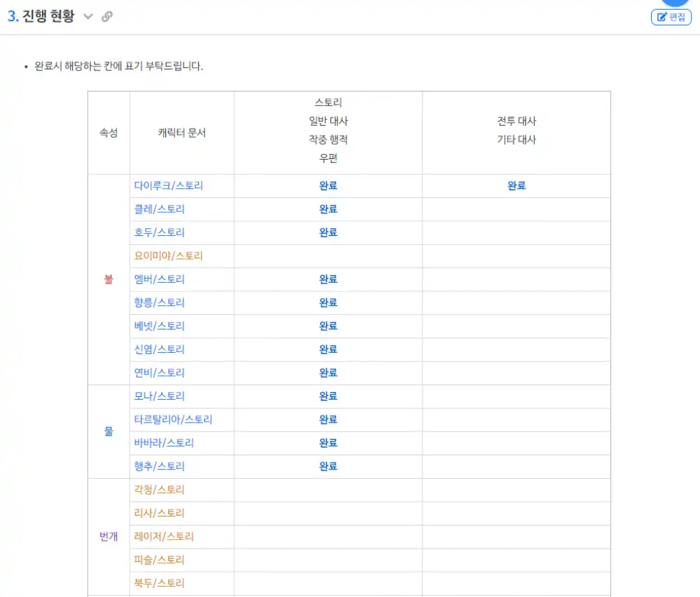Click the 행추/스토리 link
700x597 pixels.
pos(159,466)
